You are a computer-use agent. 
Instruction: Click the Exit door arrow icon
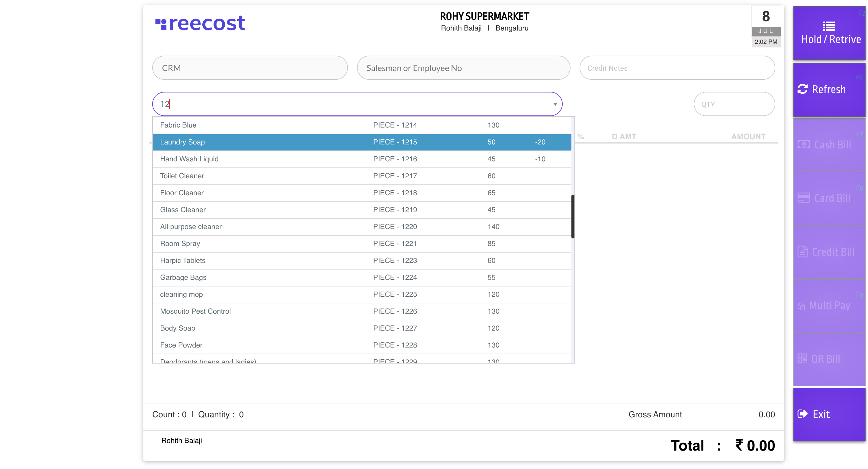pos(802,414)
